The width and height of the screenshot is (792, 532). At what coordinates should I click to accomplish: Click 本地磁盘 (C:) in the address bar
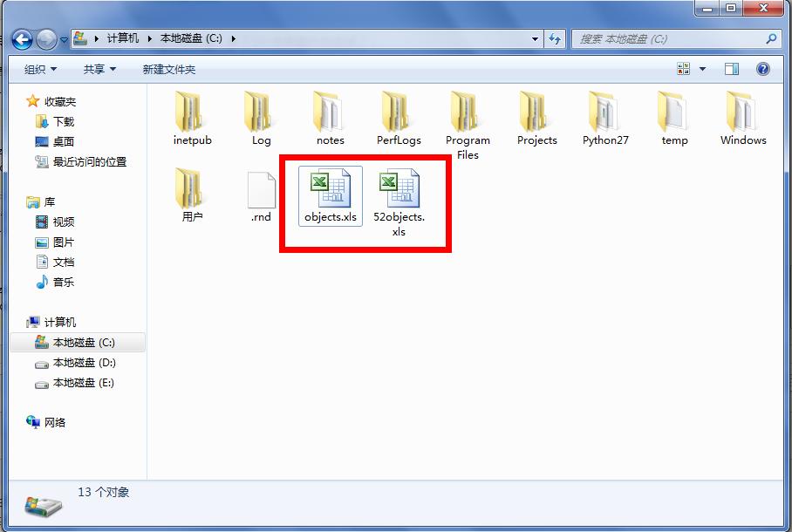[191, 38]
